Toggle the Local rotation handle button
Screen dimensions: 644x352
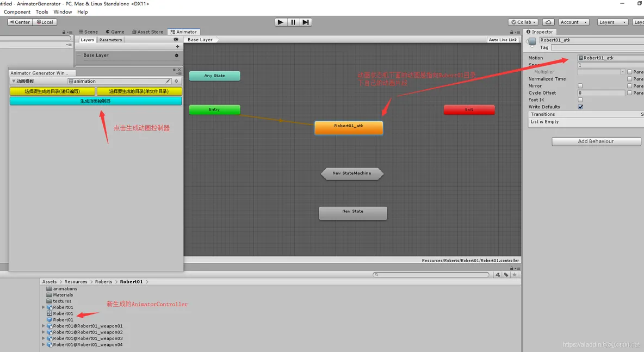(45, 22)
